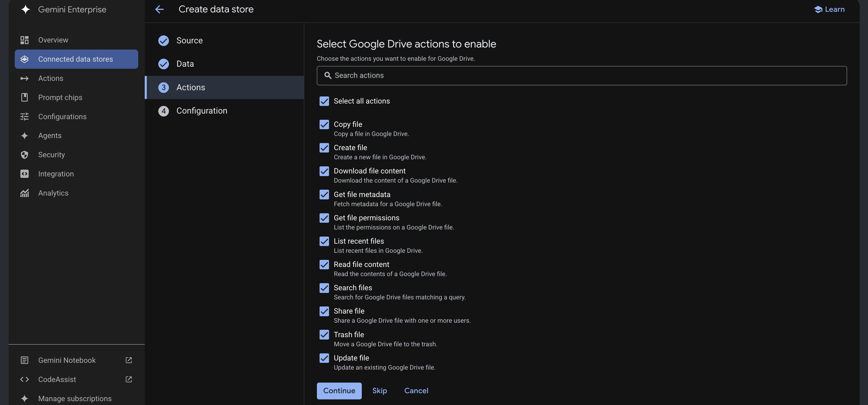This screenshot has width=868, height=405.
Task: Open Agents in the sidebar
Action: [x=76, y=136]
